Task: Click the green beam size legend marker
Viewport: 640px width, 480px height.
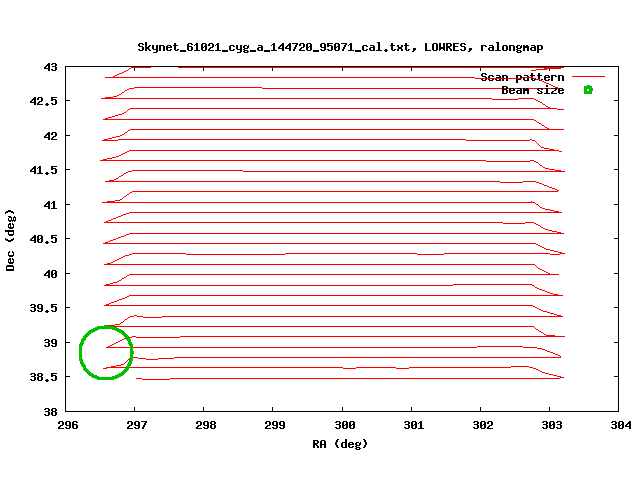Action: 588,90
